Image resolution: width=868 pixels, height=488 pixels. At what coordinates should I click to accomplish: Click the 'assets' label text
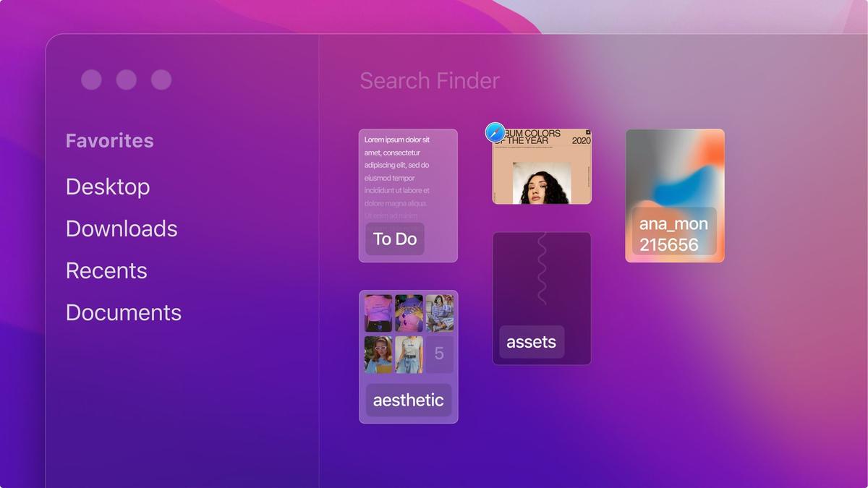coord(531,341)
